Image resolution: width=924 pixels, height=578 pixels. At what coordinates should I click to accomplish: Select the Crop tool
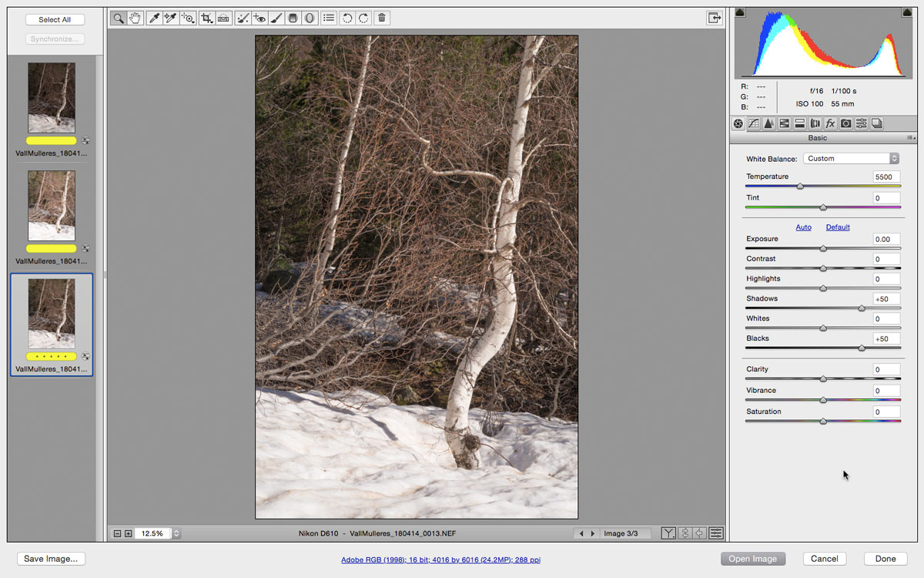pyautogui.click(x=206, y=18)
